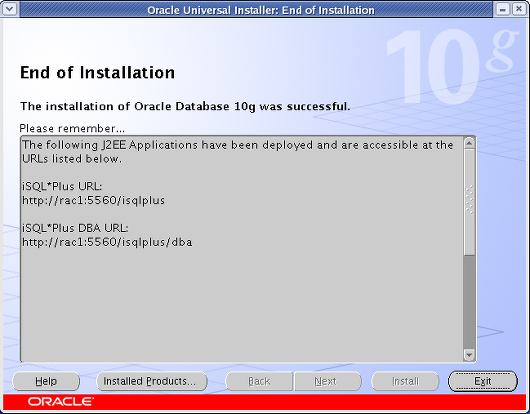Minimize the Oracle Universal Installer window

tap(503, 9)
